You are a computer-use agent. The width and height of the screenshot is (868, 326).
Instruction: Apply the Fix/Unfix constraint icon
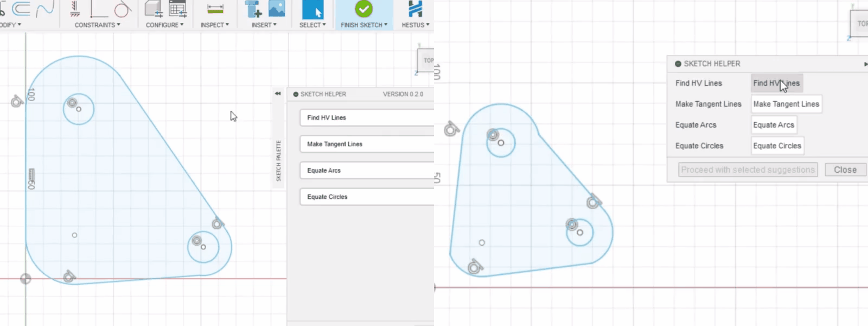(75, 9)
